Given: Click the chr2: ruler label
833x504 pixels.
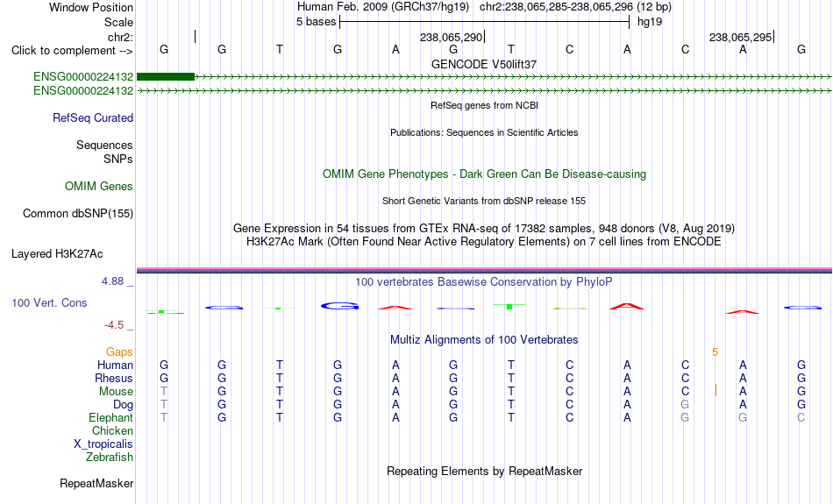Looking at the screenshot, I should point(120,37).
